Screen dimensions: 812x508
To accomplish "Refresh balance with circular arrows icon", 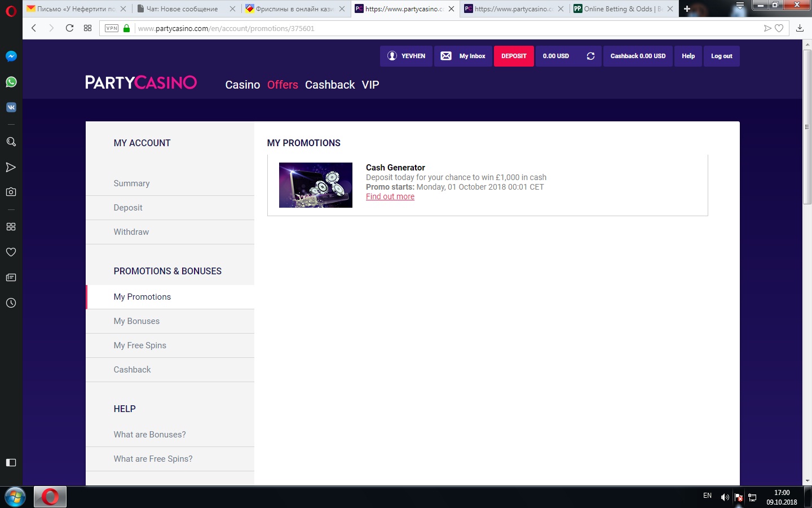I will pyautogui.click(x=590, y=56).
